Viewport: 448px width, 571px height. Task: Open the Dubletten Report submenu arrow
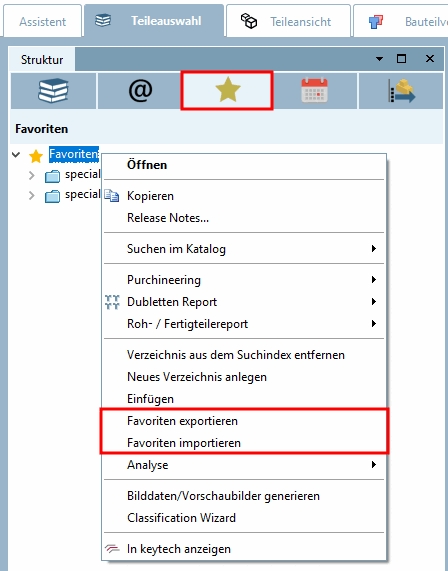click(373, 302)
